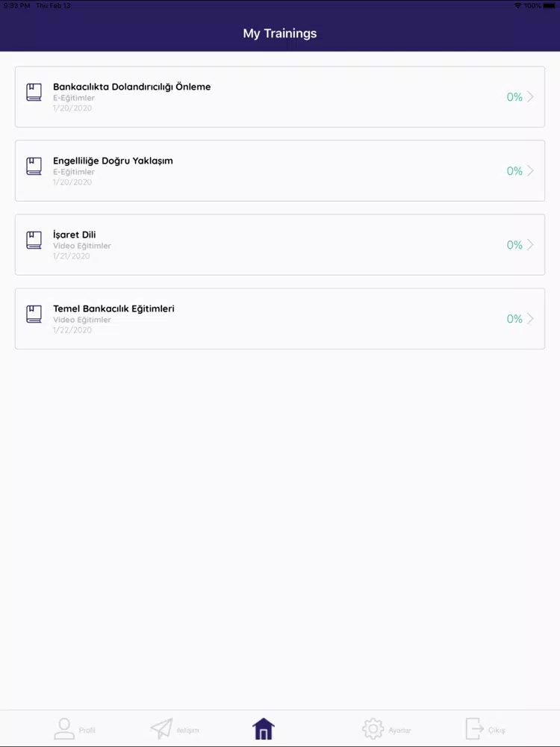Viewport: 560px width, 747px height.
Task: Tap the İletişim paper plane icon
Action: click(161, 729)
